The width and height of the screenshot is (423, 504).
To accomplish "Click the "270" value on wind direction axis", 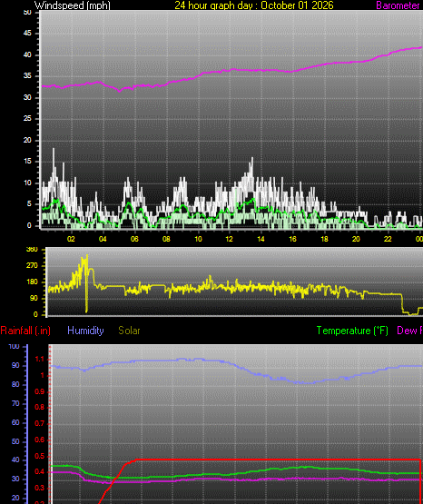I will point(32,265).
